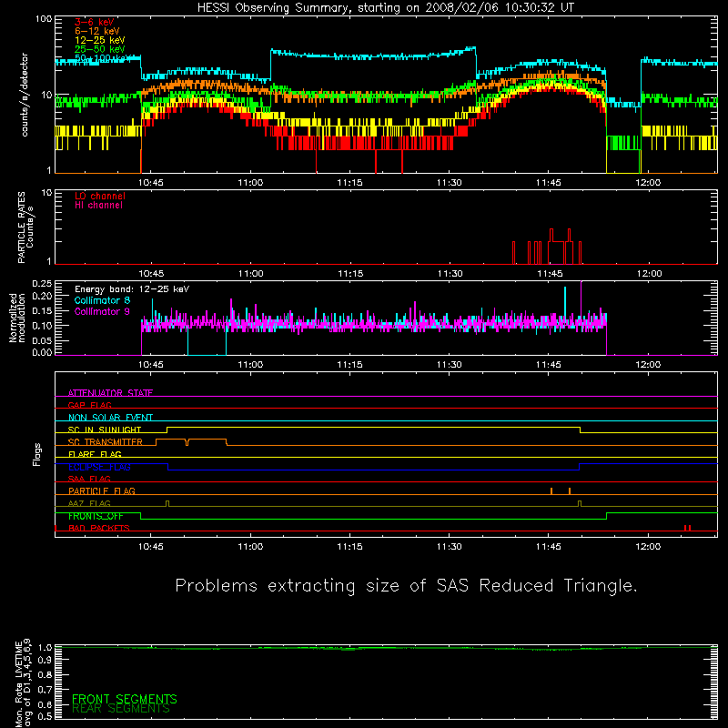
Task: Click the Energy band: 12-25 keV label
Action: point(132,289)
